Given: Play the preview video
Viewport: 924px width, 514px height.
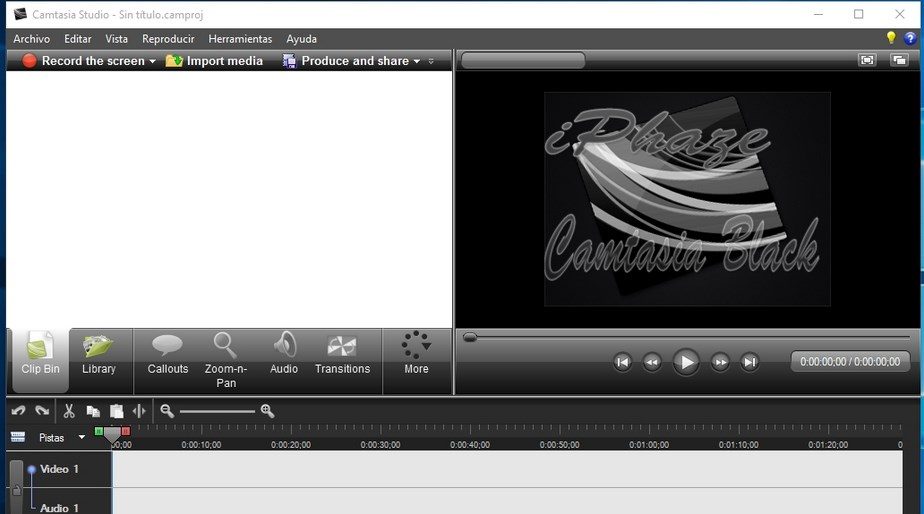Looking at the screenshot, I should point(686,362).
